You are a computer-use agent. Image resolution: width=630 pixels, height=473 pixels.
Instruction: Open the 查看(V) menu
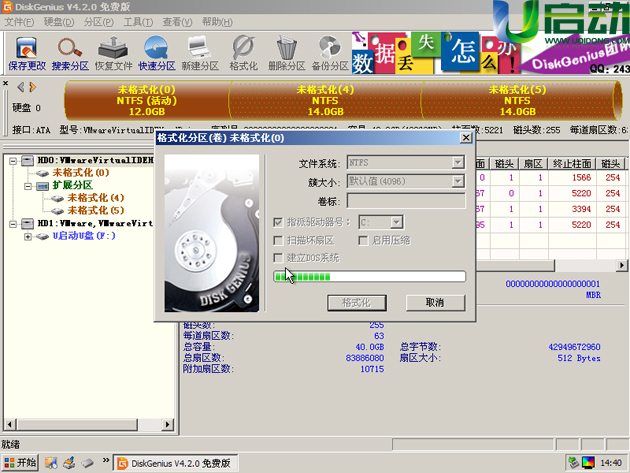coord(177,22)
